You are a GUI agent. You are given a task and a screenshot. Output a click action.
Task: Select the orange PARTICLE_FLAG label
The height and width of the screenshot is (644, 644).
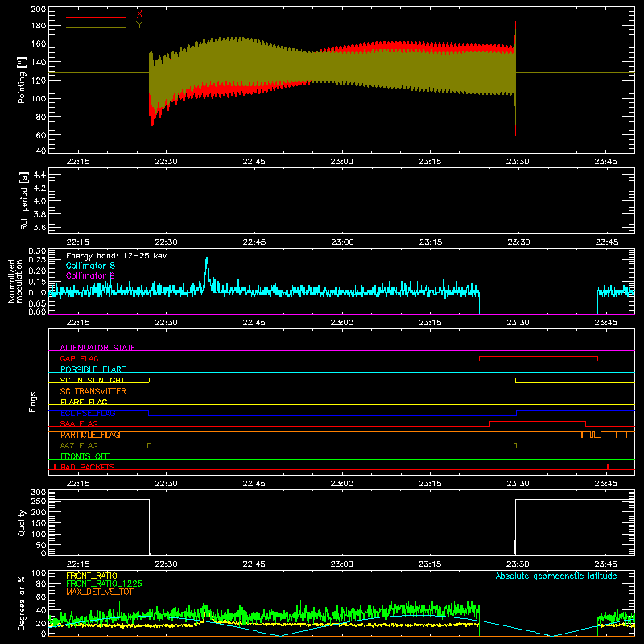[x=90, y=435]
